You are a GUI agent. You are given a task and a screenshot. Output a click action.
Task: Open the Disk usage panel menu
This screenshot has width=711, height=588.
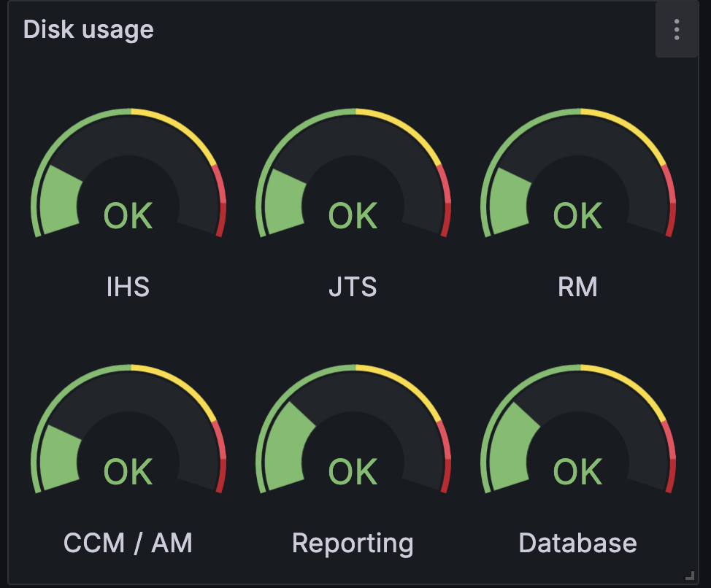[677, 30]
